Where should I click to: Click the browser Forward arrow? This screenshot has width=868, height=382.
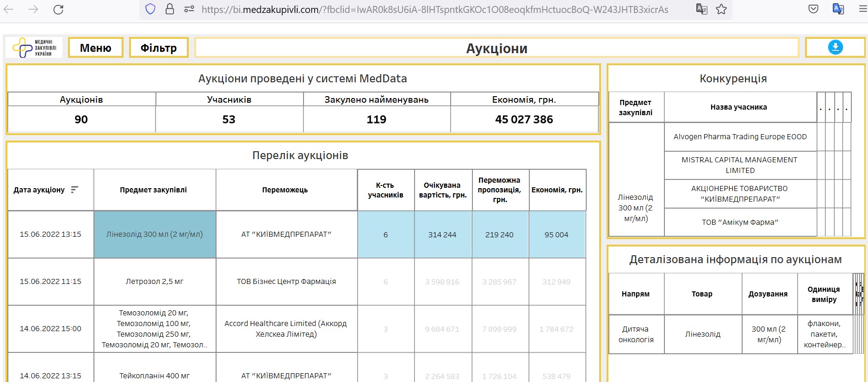[x=33, y=9]
